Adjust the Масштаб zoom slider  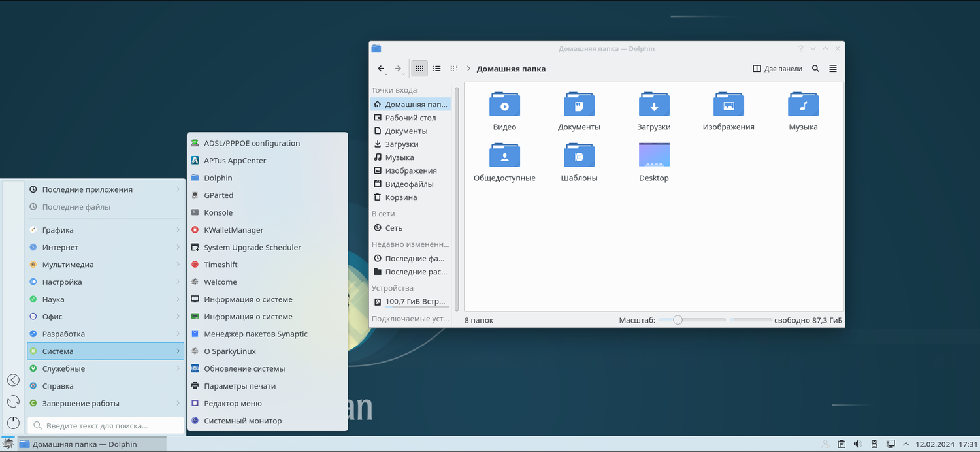pyautogui.click(x=678, y=320)
